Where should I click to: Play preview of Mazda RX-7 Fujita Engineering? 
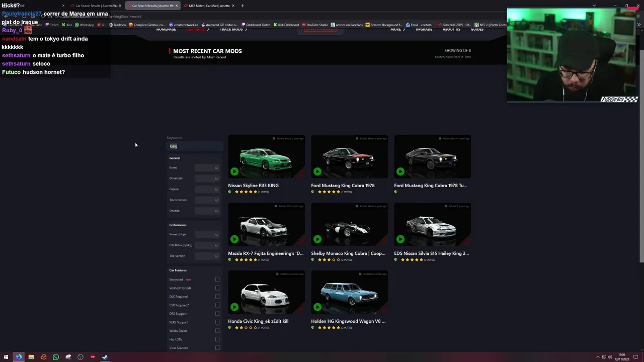234,239
